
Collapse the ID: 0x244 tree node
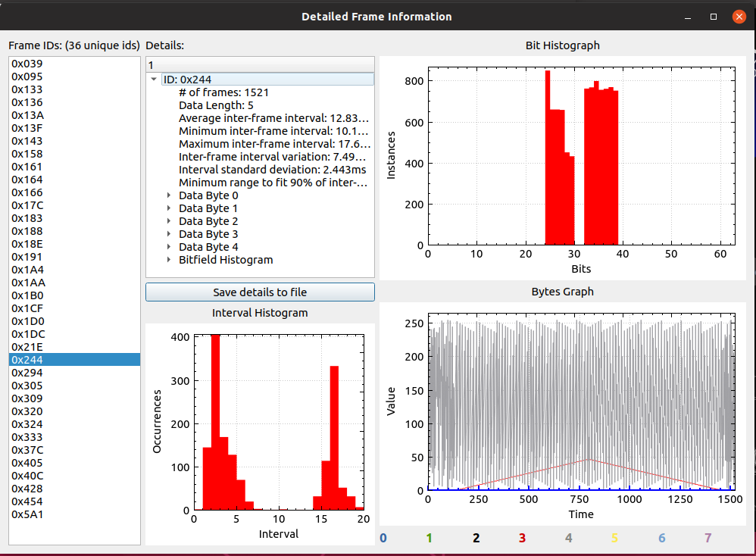click(154, 79)
